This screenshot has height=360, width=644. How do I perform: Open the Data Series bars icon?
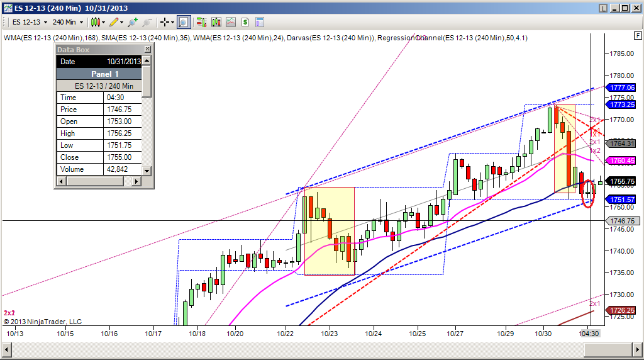click(216, 22)
